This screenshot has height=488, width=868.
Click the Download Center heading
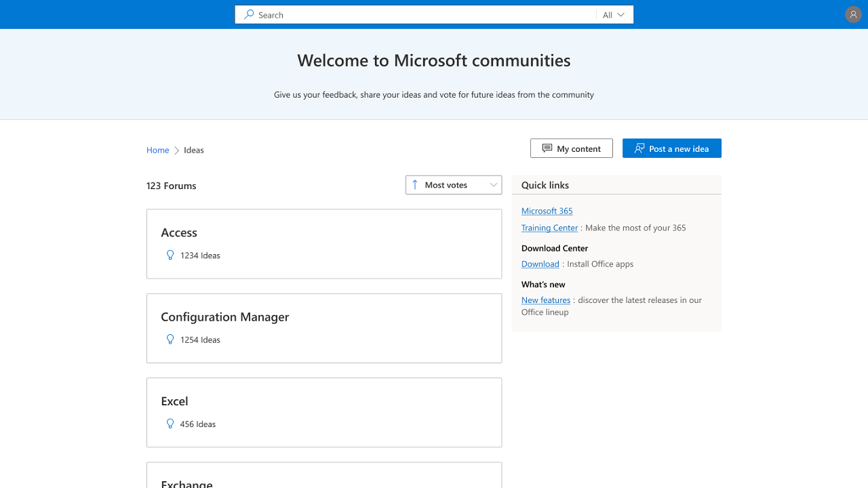[555, 248]
